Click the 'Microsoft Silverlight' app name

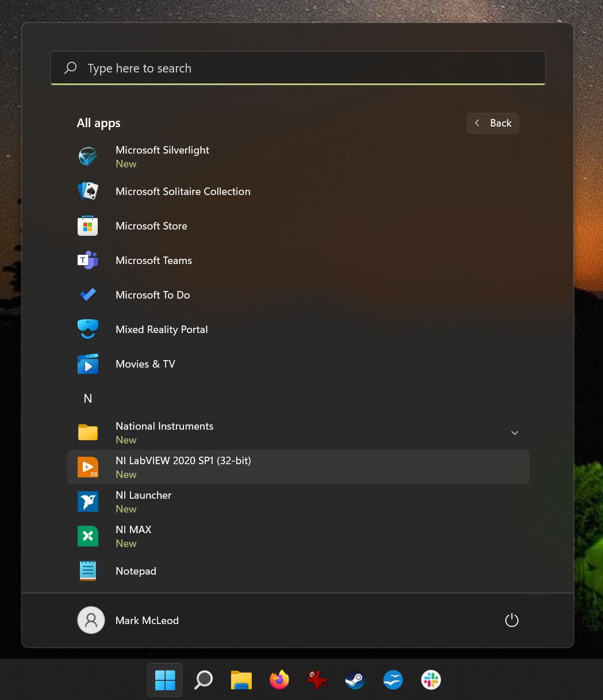point(162,150)
